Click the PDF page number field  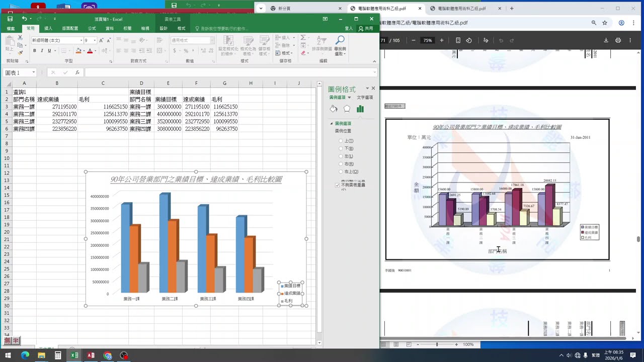coord(383,40)
